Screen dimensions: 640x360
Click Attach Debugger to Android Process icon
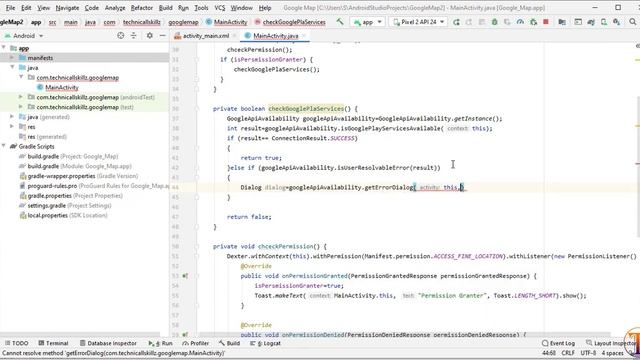point(533,22)
